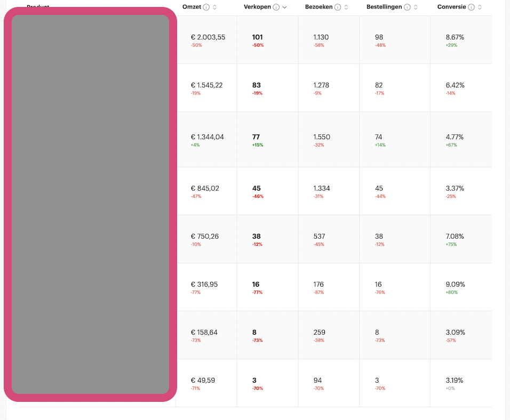Click the 98 bestellingen value
This screenshot has width=510, height=420.
click(x=379, y=37)
